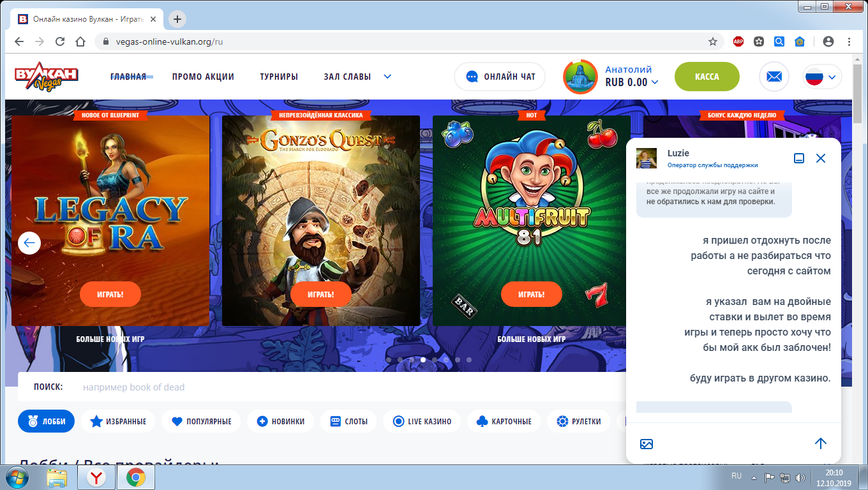Image resolution: width=868 pixels, height=490 pixels.
Task: Switch to Chrome in the taskbar
Action: (x=135, y=477)
